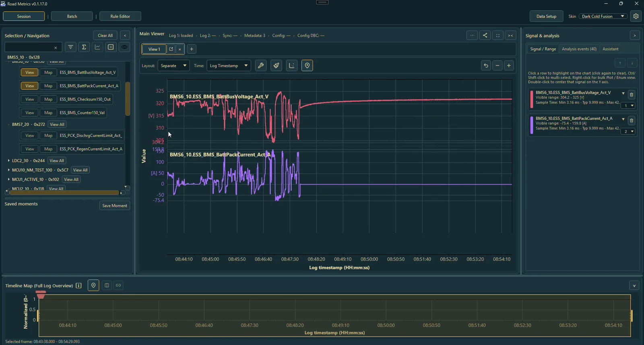The width and height of the screenshot is (644, 345).
Task: Open axis number dropdown for BattBusVoltage signal
Action: click(x=628, y=106)
